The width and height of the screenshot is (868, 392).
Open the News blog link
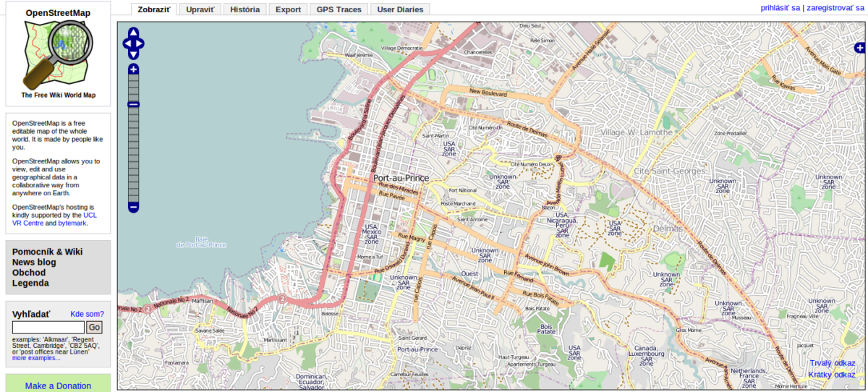coord(34,262)
